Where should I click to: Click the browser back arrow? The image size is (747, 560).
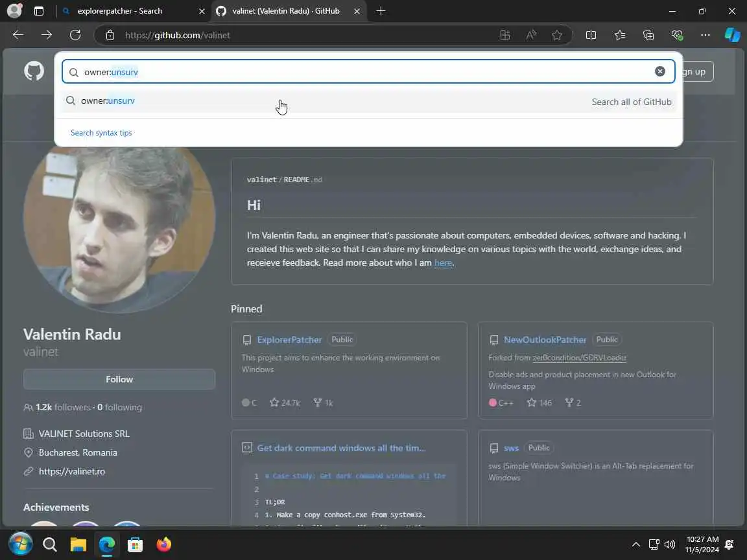point(18,35)
